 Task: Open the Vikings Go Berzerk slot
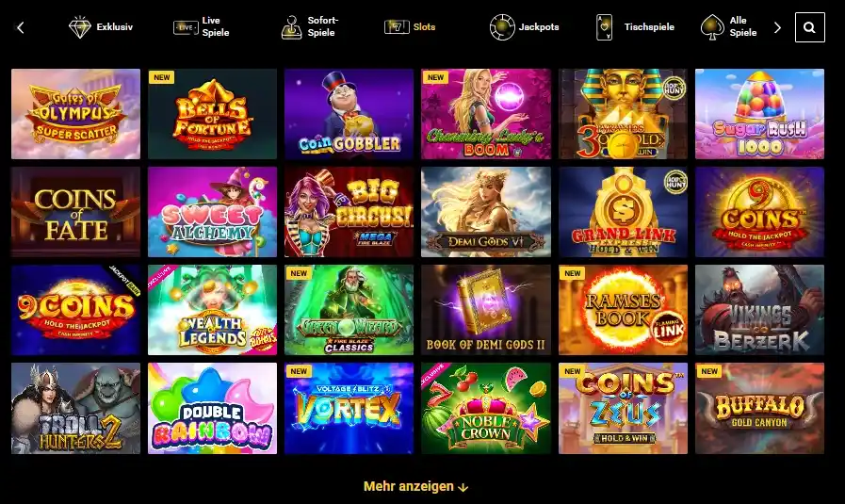click(x=759, y=310)
